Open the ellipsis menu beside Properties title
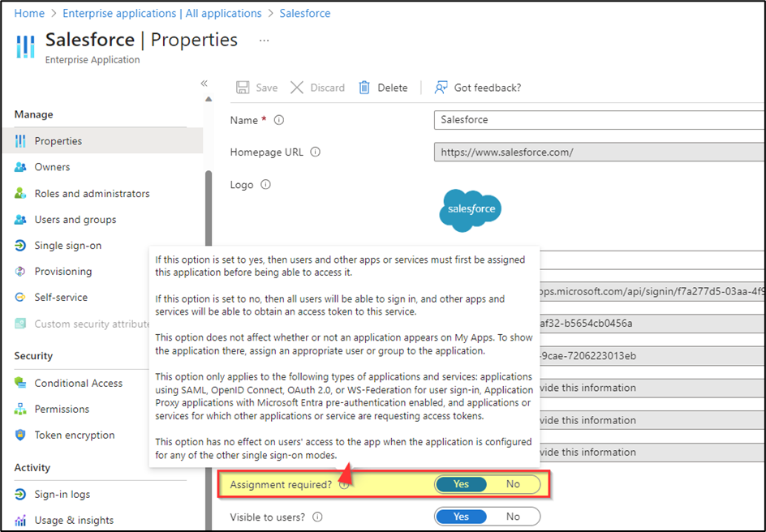Screen dimensions: 766x532 click(x=264, y=40)
